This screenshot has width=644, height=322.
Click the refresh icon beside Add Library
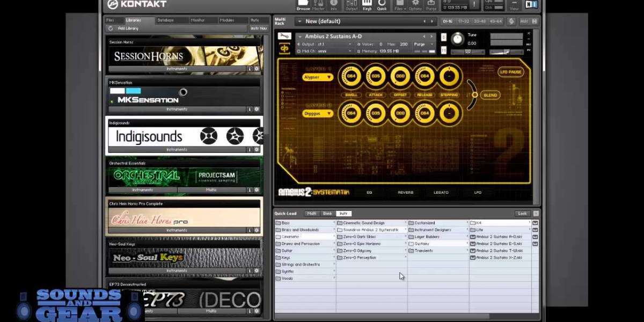pyautogui.click(x=111, y=28)
